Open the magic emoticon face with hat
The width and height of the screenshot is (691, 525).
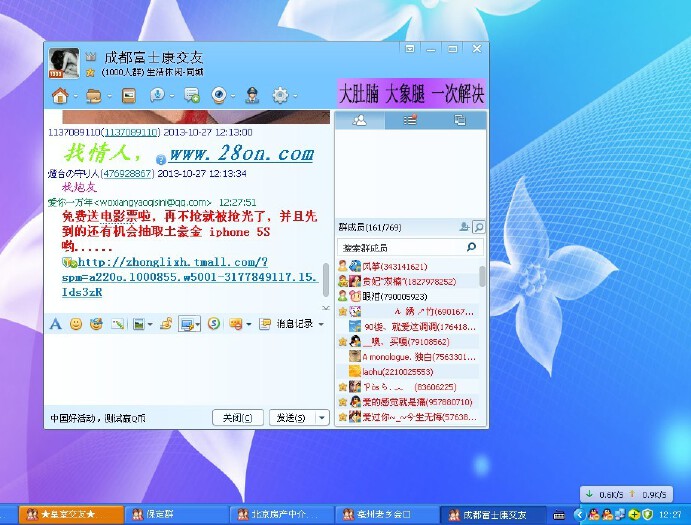[96, 324]
